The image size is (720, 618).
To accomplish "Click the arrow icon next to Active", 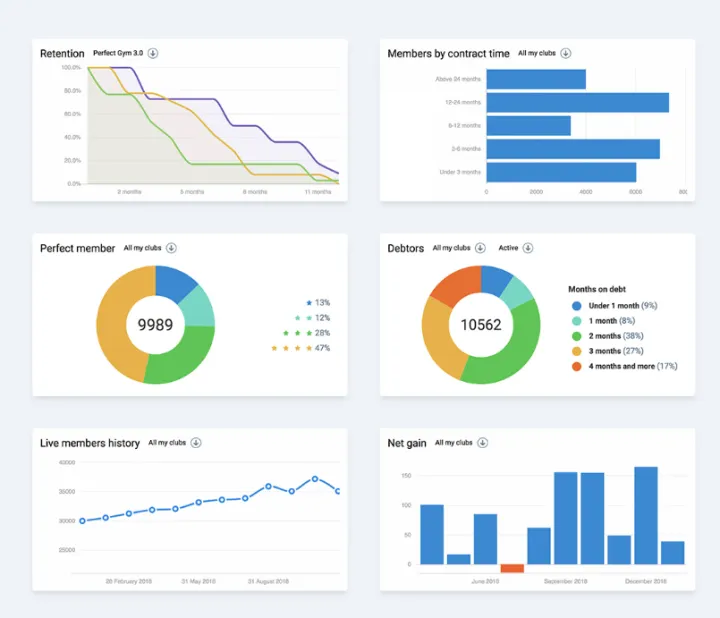I will (x=528, y=247).
